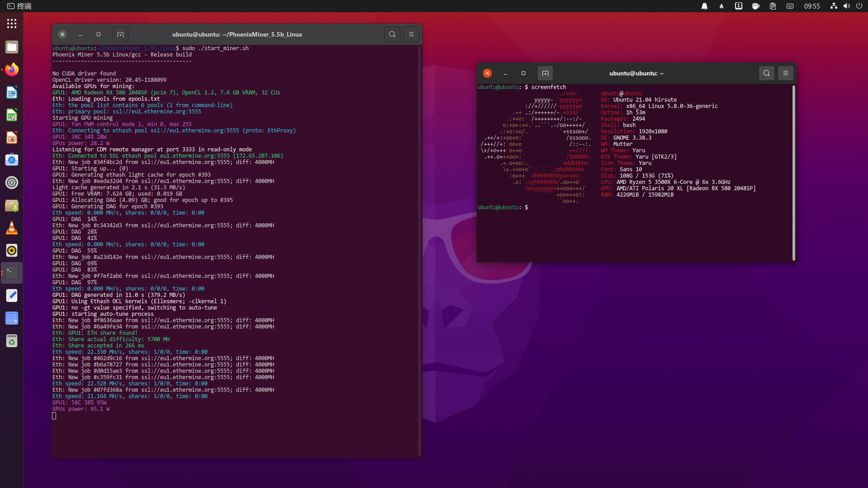
Task: Click 'GNOME 3.38.3' DE value
Action: (x=632, y=138)
